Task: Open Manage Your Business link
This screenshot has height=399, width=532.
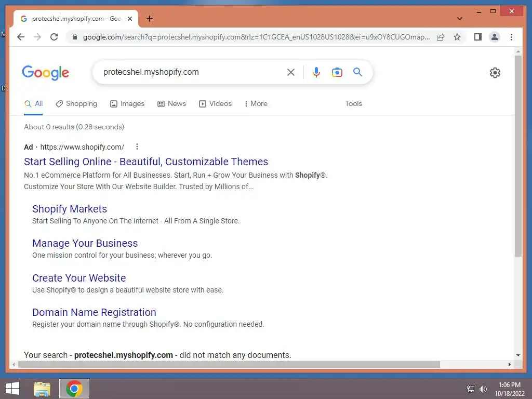Action: pyautogui.click(x=85, y=243)
